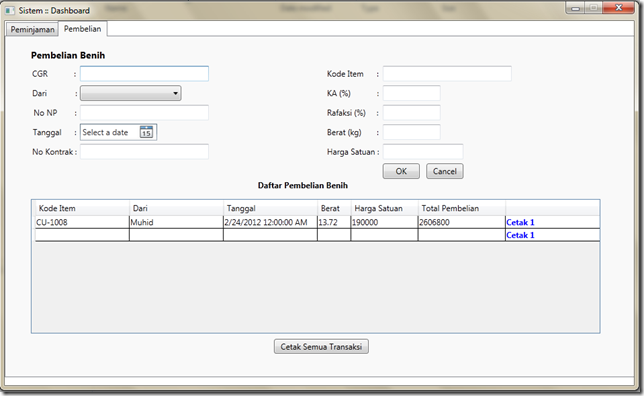Select the Pembelian tab
This screenshot has width=644, height=396.
coord(83,29)
